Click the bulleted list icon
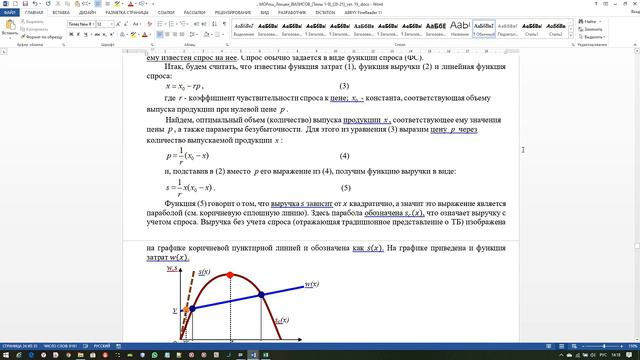Image resolution: width=640 pixels, height=360 pixels. (160, 24)
